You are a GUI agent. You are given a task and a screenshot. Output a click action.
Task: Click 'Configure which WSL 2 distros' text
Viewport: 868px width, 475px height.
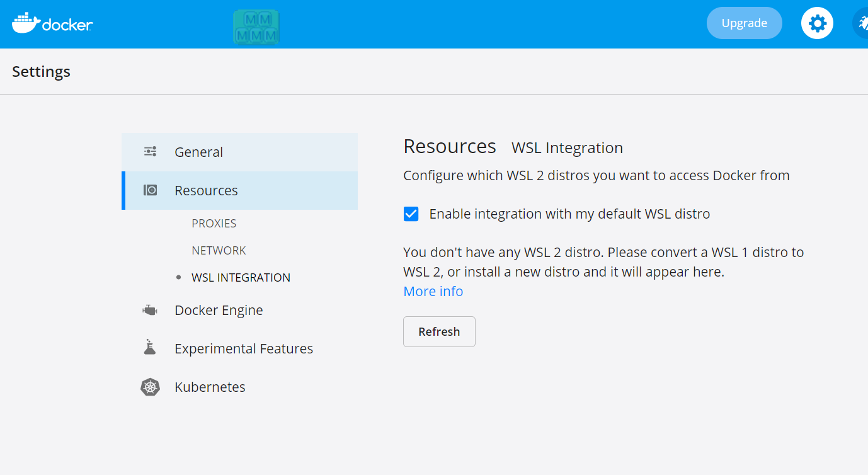click(597, 176)
